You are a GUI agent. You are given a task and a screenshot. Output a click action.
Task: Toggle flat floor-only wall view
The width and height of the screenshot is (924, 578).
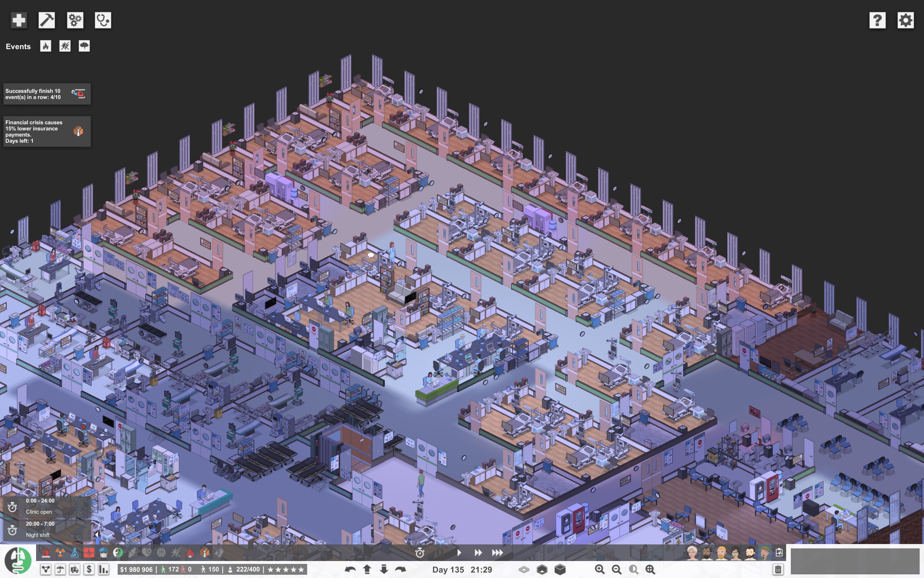click(x=524, y=569)
